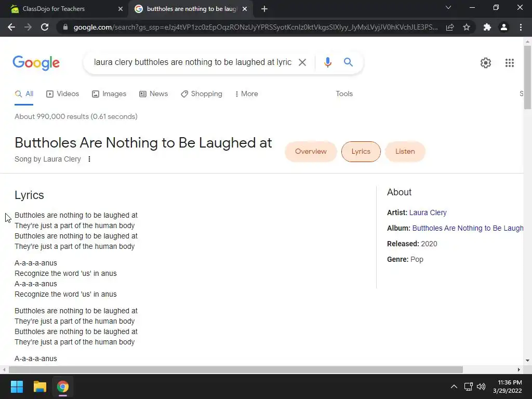The height and width of the screenshot is (399, 532).
Task: Switch to News results
Action: [154, 94]
